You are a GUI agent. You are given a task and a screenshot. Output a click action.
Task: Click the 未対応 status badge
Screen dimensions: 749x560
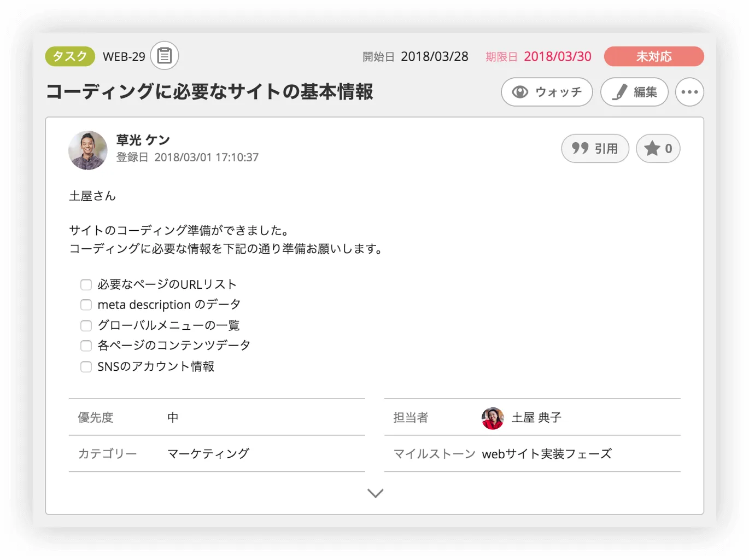click(x=654, y=56)
